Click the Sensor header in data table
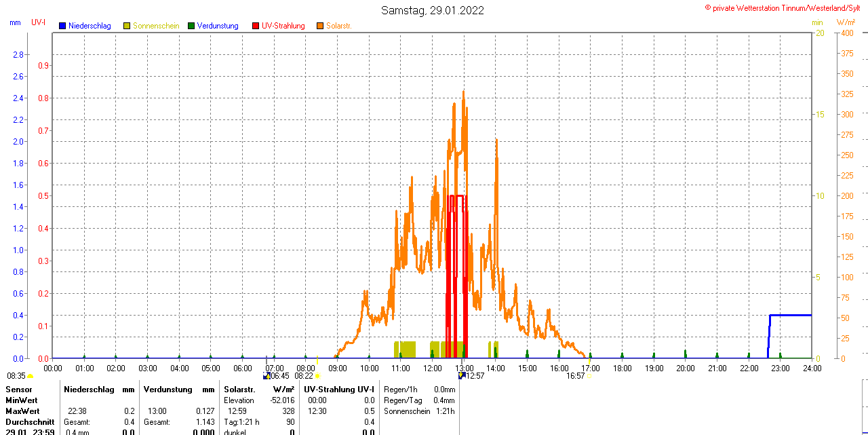 point(18,390)
